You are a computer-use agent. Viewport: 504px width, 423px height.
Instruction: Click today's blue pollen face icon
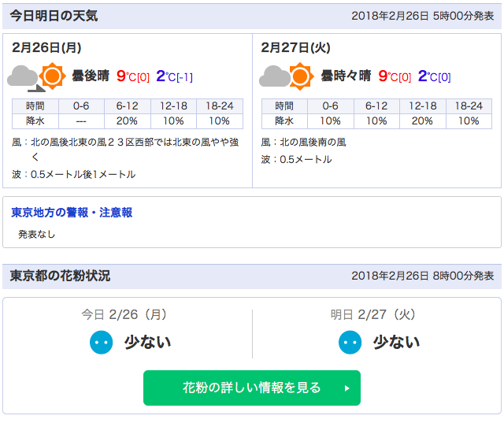[x=102, y=343]
